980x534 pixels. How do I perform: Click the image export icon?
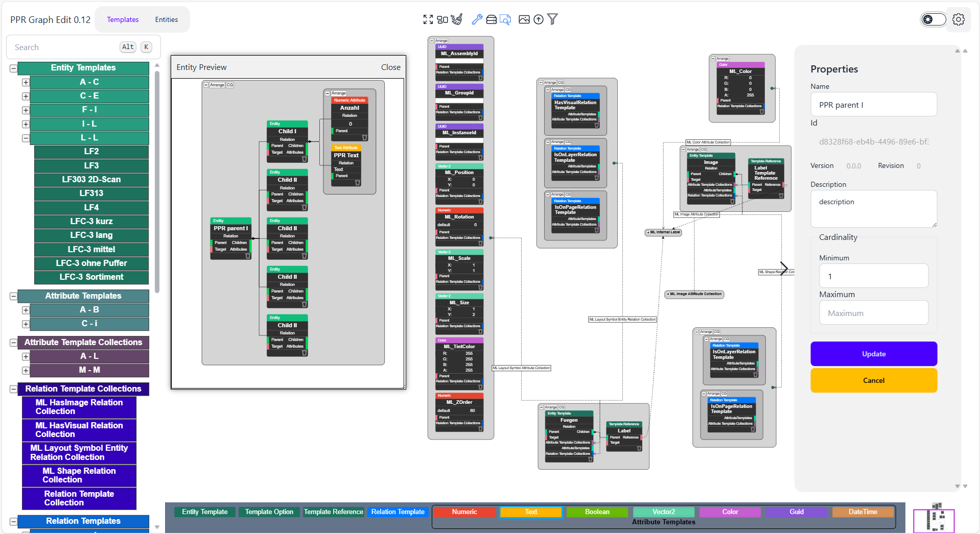click(524, 19)
